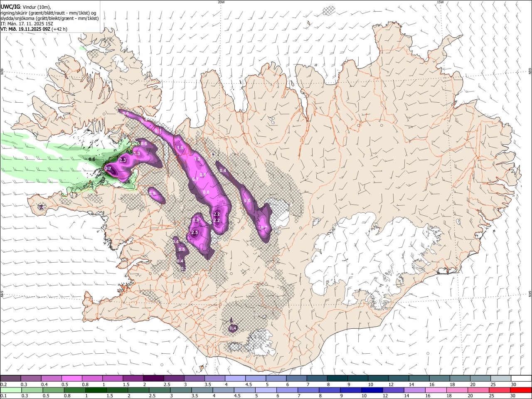Click the bright pink 0.5–0.8 swatch in upper legend

coord(72,379)
